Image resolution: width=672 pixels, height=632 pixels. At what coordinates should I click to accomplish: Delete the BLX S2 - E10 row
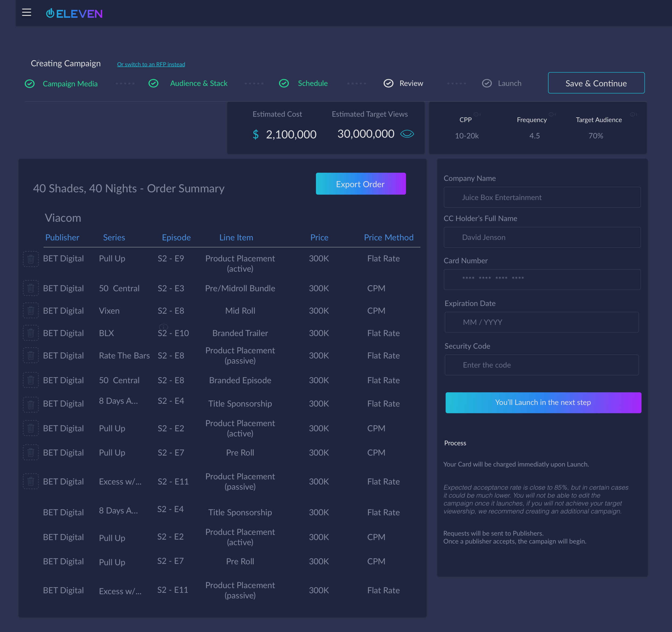[x=31, y=333]
